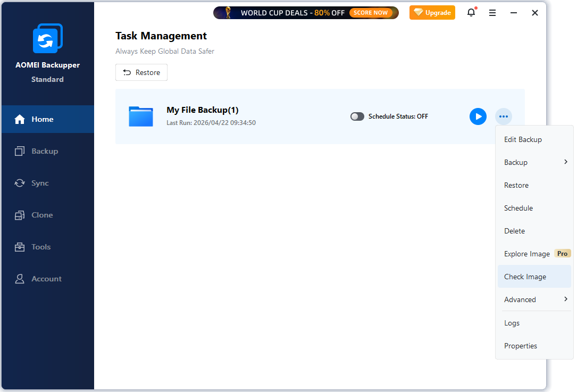Choose Schedule from the context menu
577x392 pixels.
(x=534, y=208)
